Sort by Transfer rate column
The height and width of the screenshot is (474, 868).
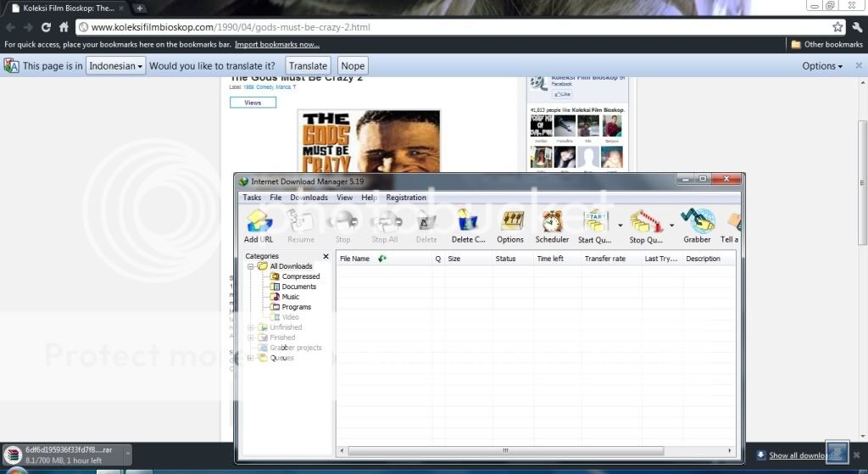(x=611, y=259)
